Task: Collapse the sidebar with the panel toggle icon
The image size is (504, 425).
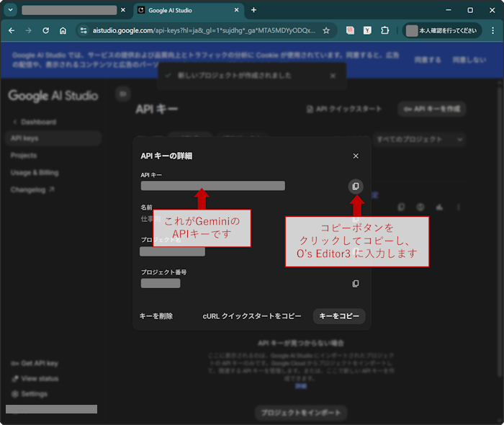Action: point(122,94)
